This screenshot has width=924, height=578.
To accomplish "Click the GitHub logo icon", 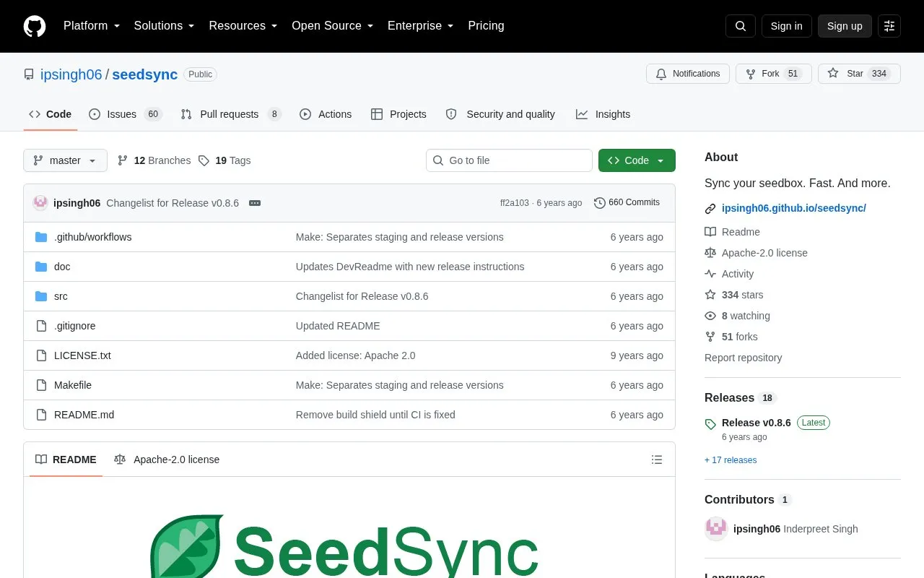I will [x=35, y=26].
